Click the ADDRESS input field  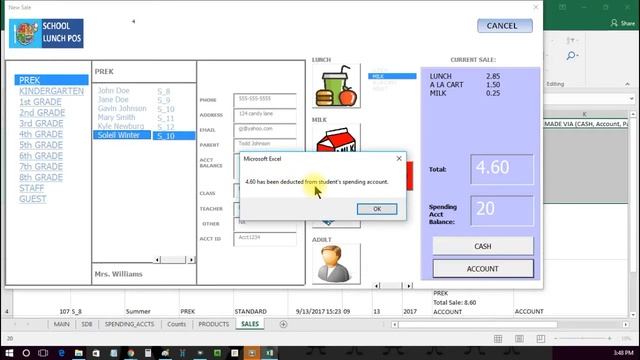(x=265, y=115)
